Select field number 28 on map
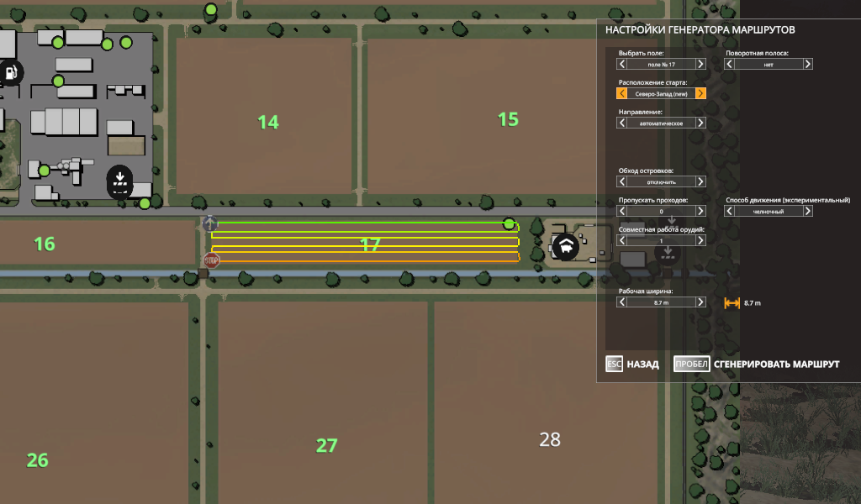Screen dimensions: 861x504 click(550, 439)
